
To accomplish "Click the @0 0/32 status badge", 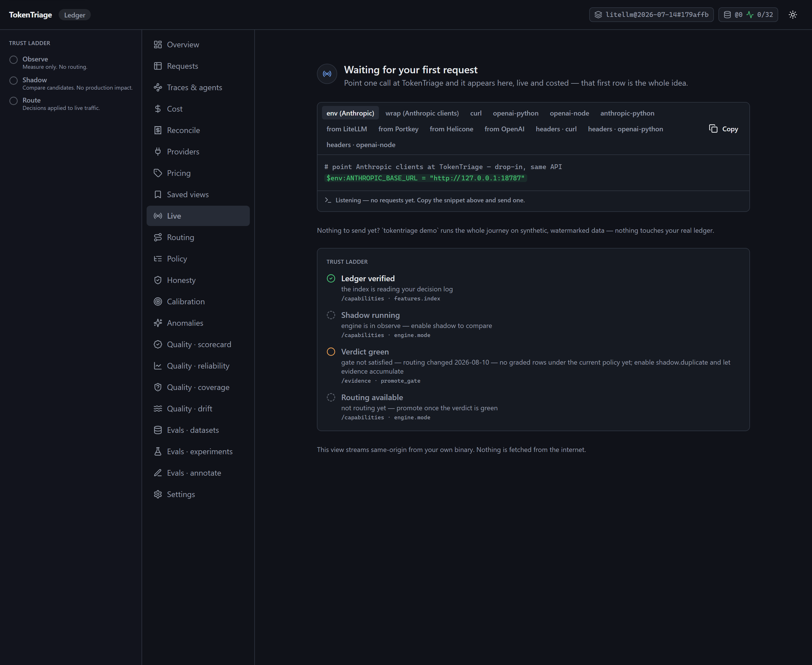I will [748, 15].
